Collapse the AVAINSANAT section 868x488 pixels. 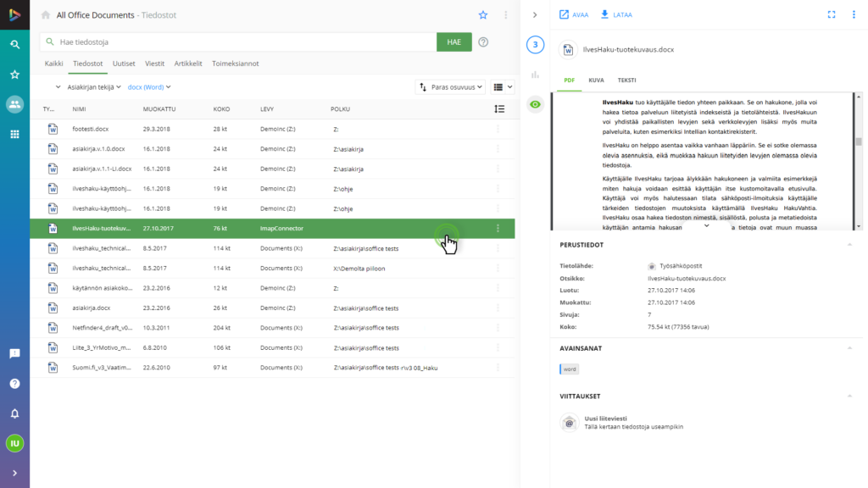(849, 348)
